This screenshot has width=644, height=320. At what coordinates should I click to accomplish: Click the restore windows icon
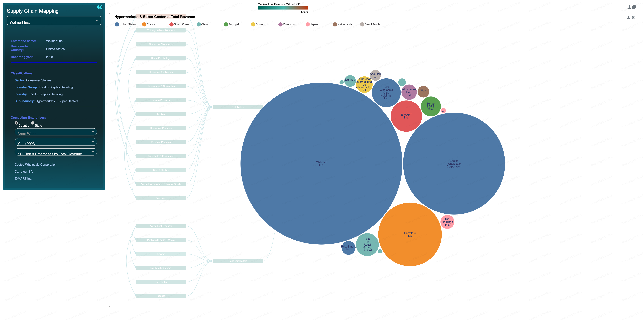[634, 7]
